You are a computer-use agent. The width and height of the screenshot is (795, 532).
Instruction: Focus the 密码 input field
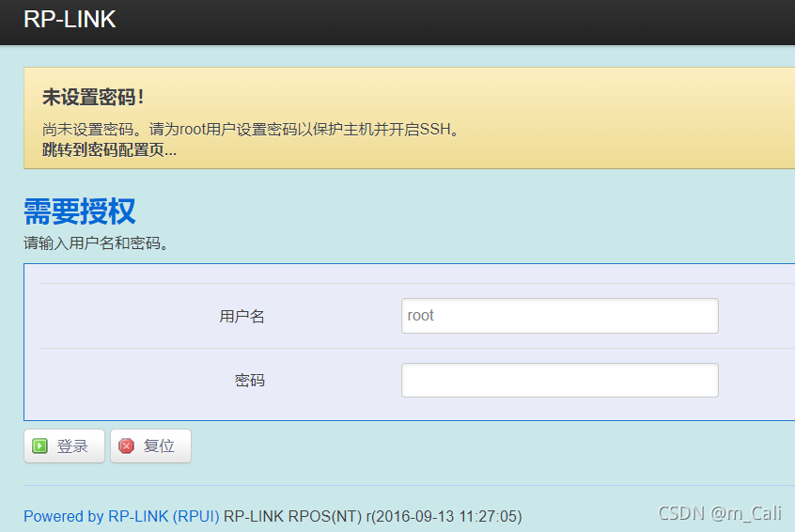[x=560, y=380]
